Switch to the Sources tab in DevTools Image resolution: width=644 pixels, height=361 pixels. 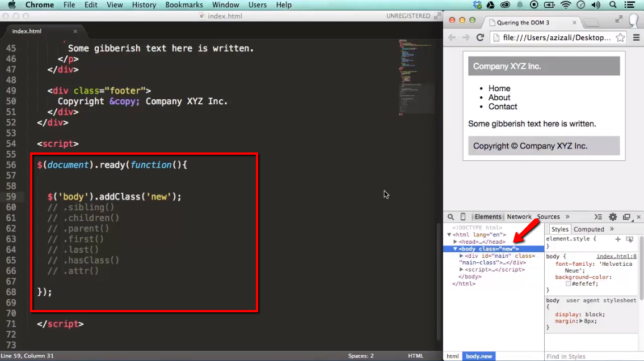tap(548, 217)
